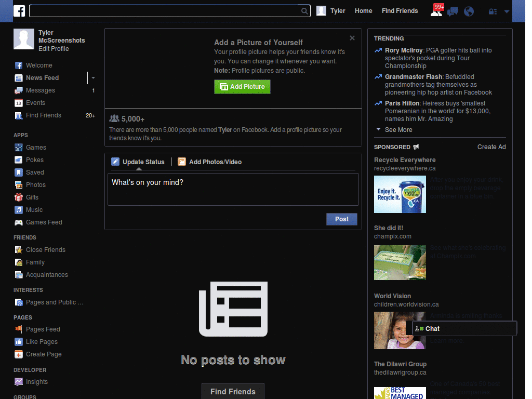Open News Feed sort dropdown arrow

coord(93,78)
